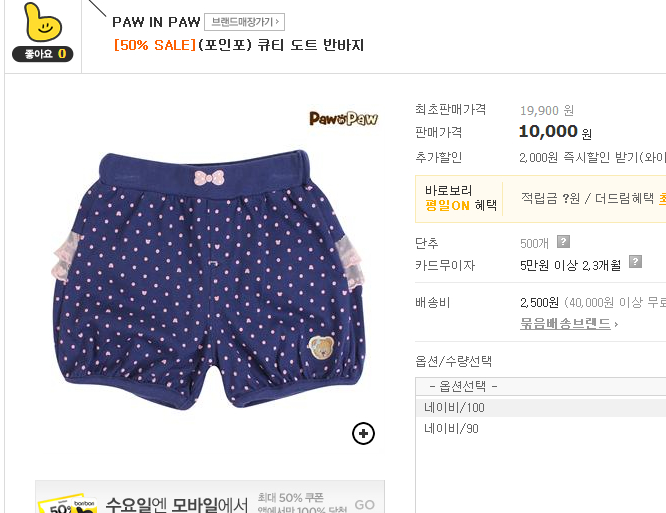Select the 네이비/100 option
Viewport: 666px width, 513px height.
[540, 408]
